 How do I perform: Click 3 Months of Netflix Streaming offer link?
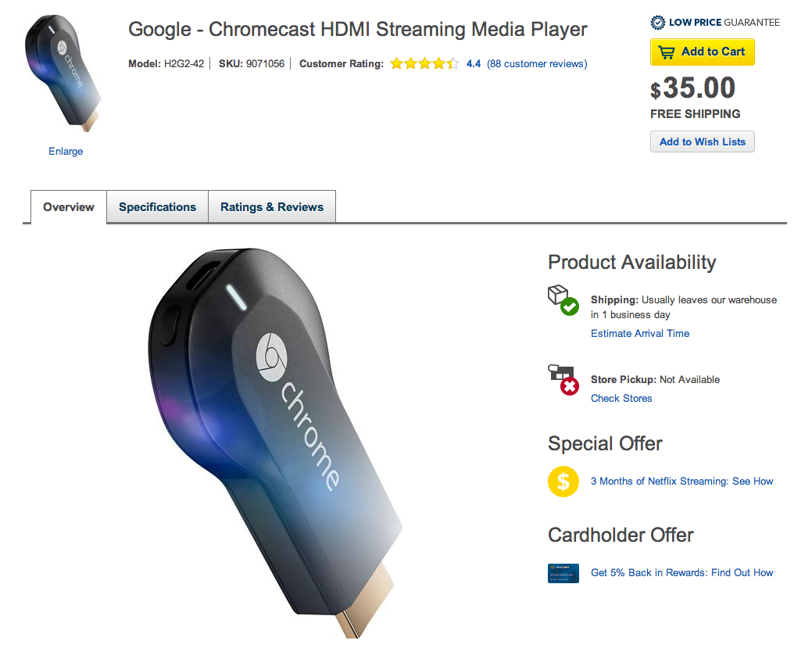pyautogui.click(x=681, y=482)
